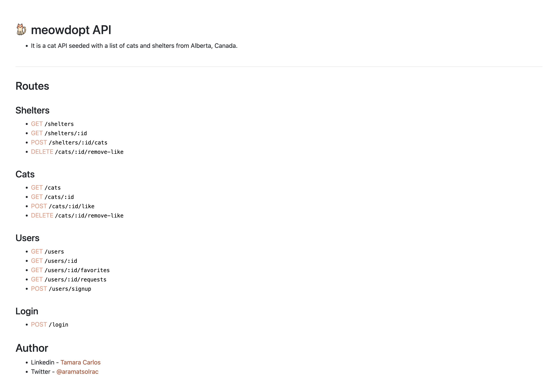
Task: Click POST link for /login route
Action: [39, 324]
